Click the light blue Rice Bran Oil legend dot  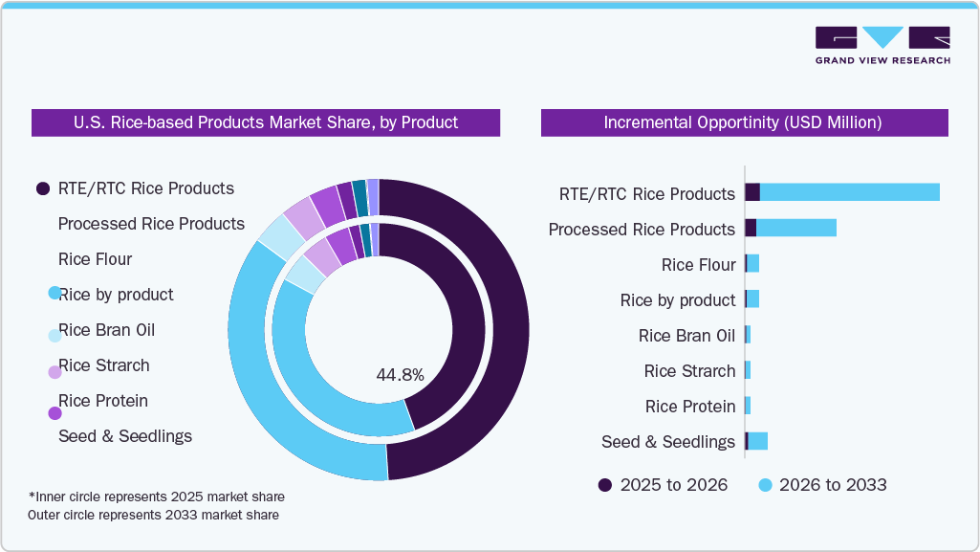tap(55, 336)
